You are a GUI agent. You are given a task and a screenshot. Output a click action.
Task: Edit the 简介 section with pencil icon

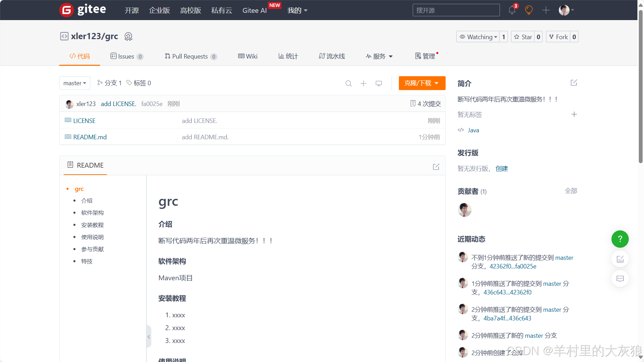(x=574, y=83)
